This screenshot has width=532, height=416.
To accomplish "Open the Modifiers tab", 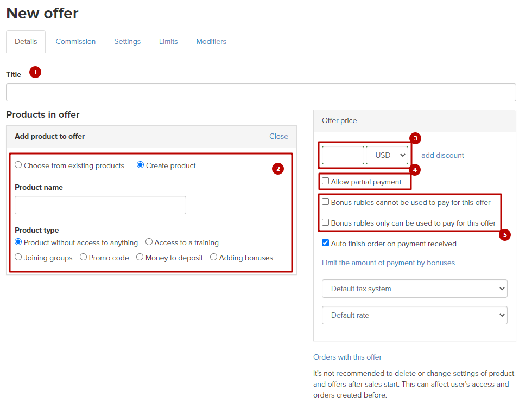I will [211, 41].
